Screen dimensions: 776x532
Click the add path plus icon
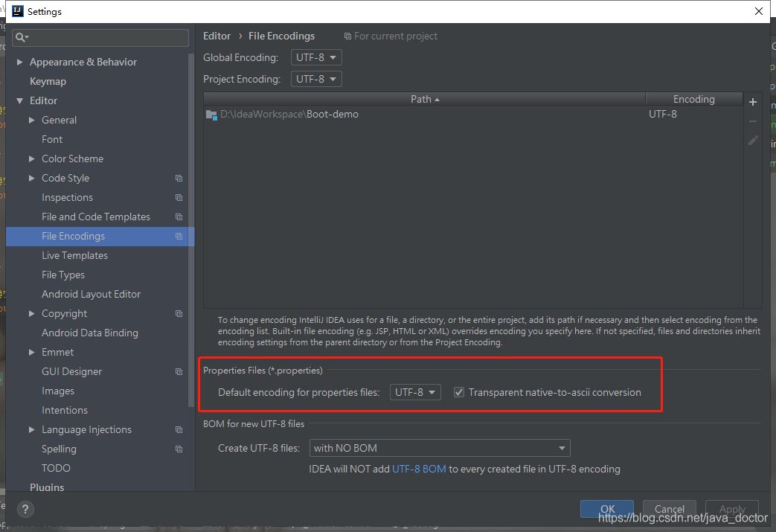click(752, 102)
